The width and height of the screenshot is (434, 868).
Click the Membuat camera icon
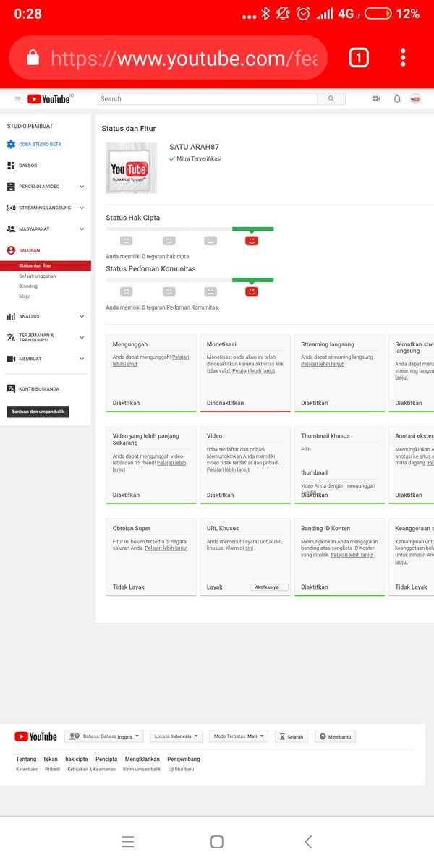tap(11, 359)
